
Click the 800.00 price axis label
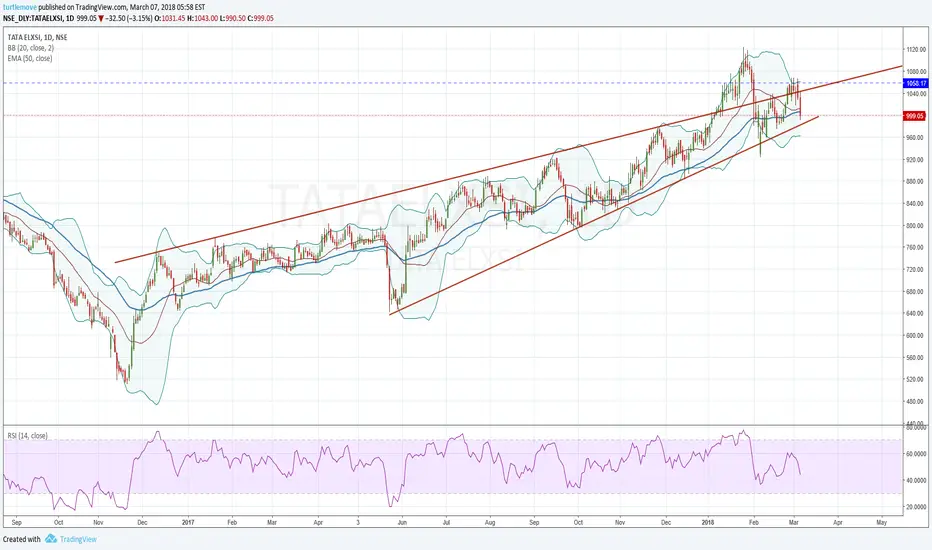tap(916, 226)
